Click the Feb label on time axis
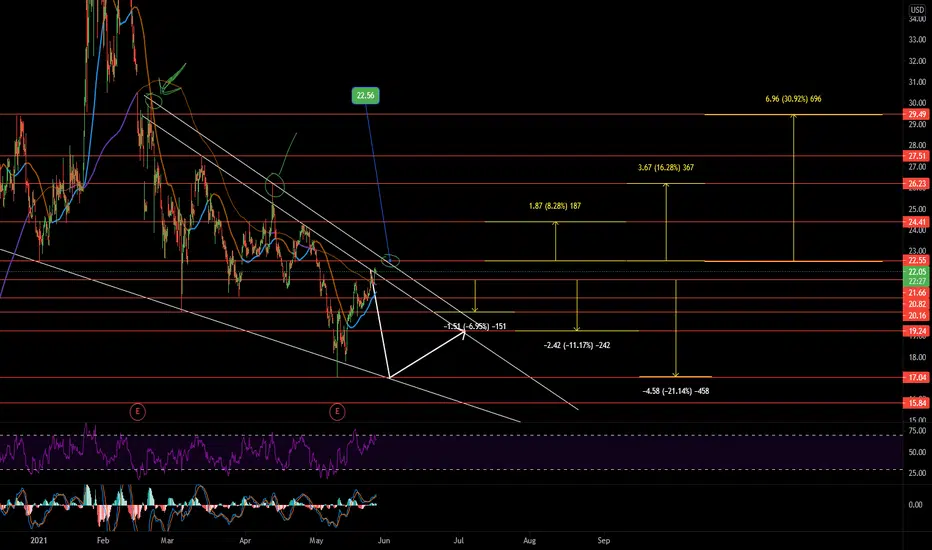 103,540
